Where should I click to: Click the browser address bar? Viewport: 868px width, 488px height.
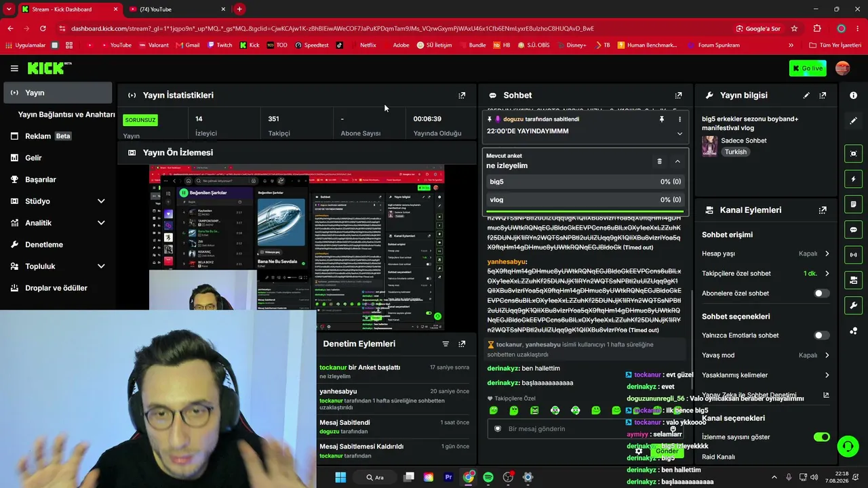(393, 28)
